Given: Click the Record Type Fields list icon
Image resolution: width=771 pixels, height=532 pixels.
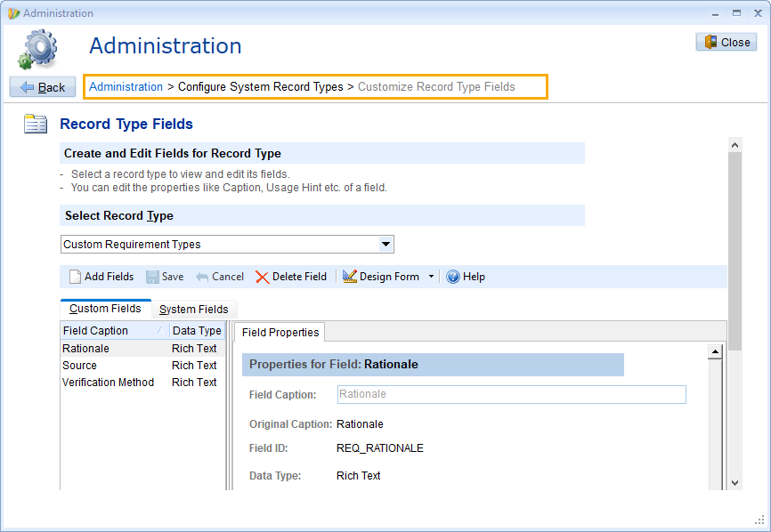Looking at the screenshot, I should 36,124.
